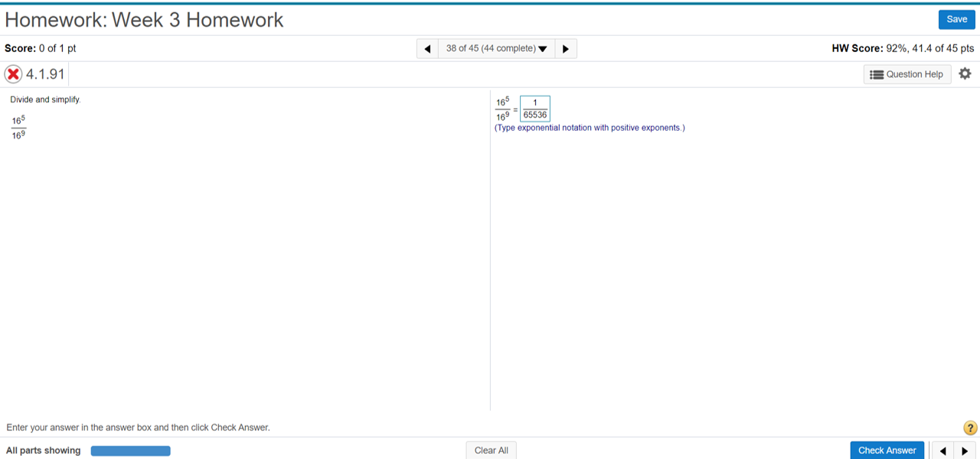Click the 'Type exponential notation' hint text
The image size is (980, 459).
coord(590,128)
